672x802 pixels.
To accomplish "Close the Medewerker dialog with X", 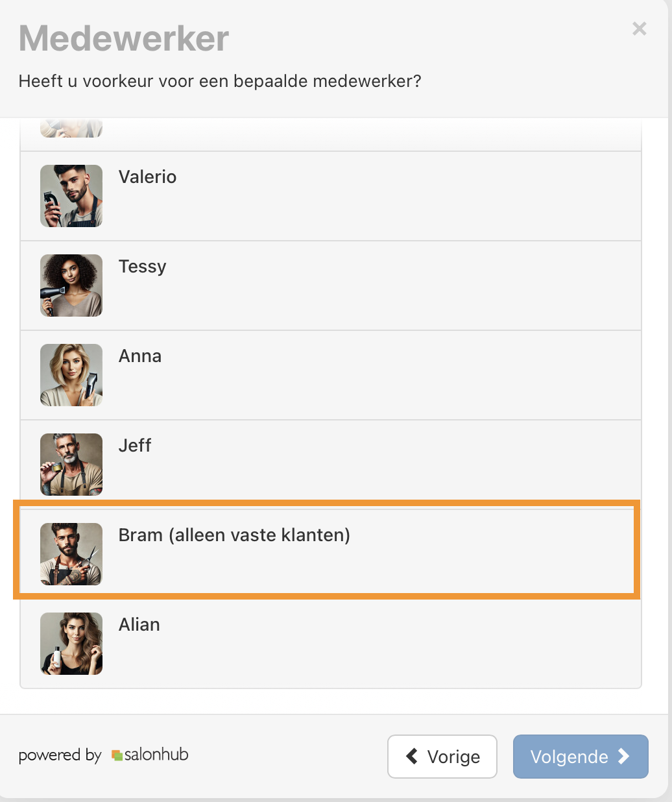I will pos(639,29).
